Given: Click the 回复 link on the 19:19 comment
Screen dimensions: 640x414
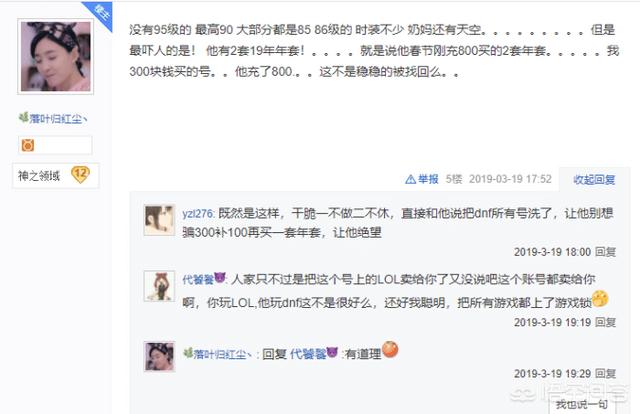Looking at the screenshot, I should 605,322.
